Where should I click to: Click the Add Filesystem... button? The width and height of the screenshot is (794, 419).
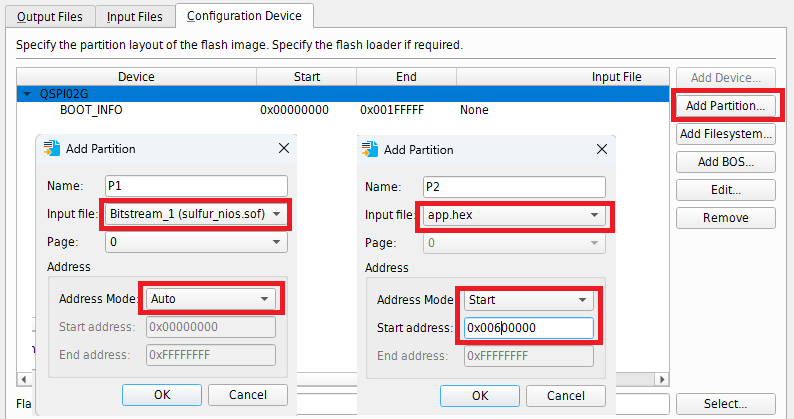(x=726, y=133)
